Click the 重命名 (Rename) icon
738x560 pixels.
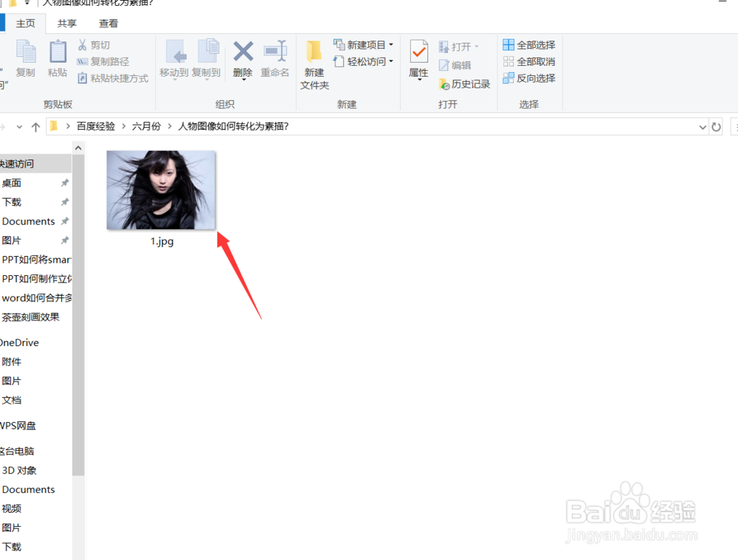coord(275,58)
